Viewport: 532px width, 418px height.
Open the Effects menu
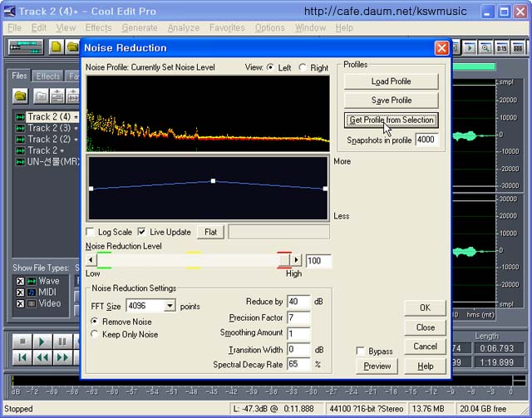(98, 27)
